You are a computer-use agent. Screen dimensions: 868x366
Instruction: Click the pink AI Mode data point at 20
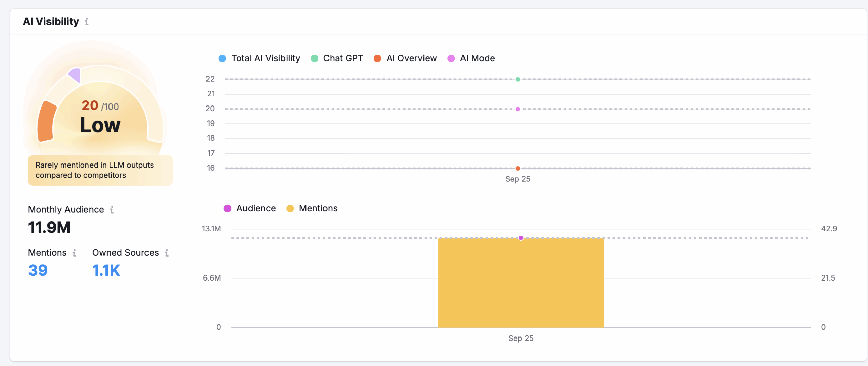pyautogui.click(x=518, y=109)
